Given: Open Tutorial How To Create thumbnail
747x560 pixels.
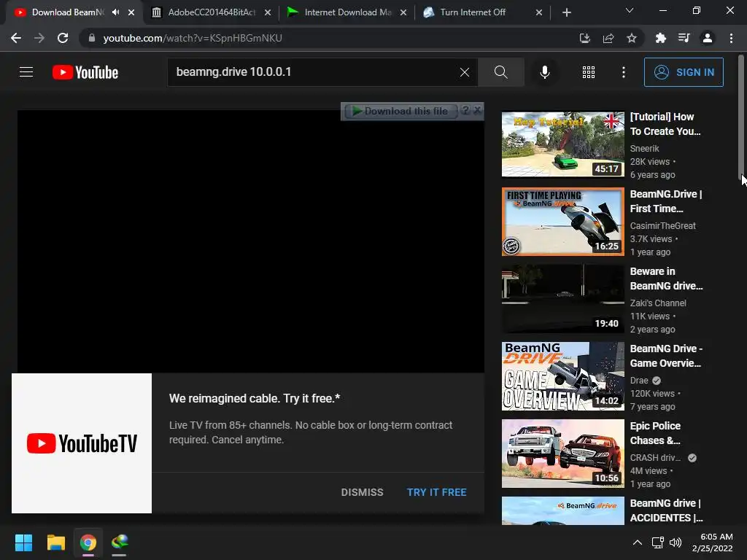Looking at the screenshot, I should (x=562, y=144).
